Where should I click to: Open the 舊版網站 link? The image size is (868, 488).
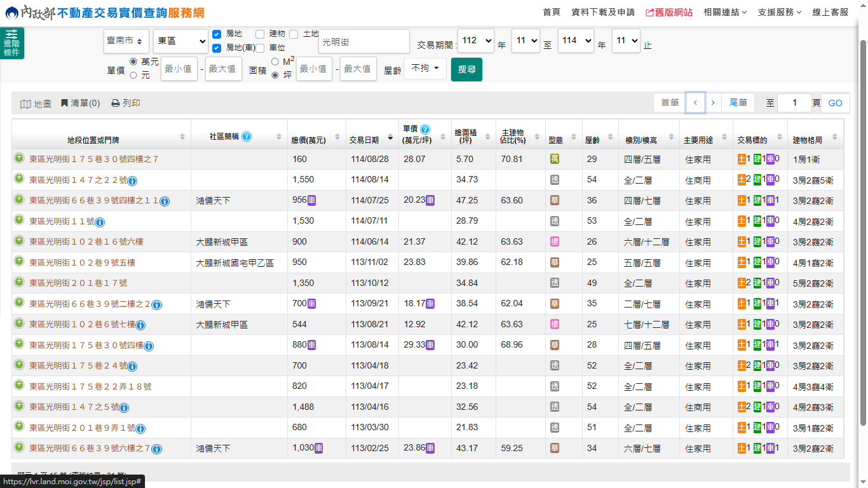click(668, 12)
